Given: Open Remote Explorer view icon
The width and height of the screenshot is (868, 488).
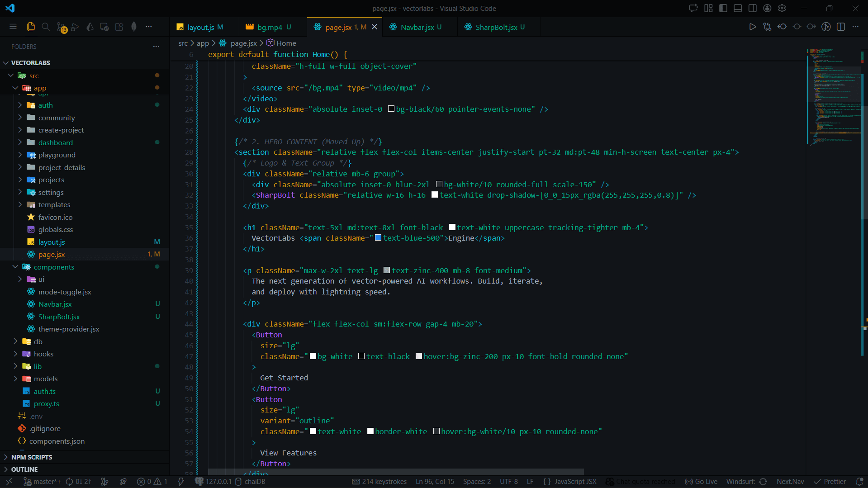Looking at the screenshot, I should (x=104, y=27).
